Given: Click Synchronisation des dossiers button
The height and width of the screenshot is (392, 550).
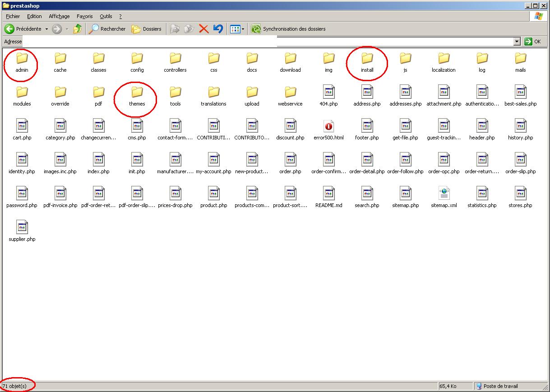Looking at the screenshot, I should coord(288,29).
